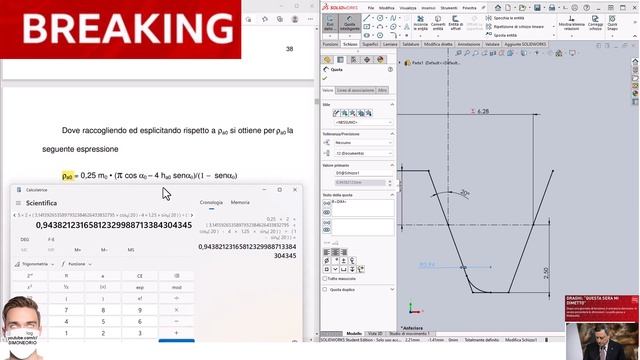Click the Entità di offset tool
This screenshot has width=640, height=360.
pos(456,23)
